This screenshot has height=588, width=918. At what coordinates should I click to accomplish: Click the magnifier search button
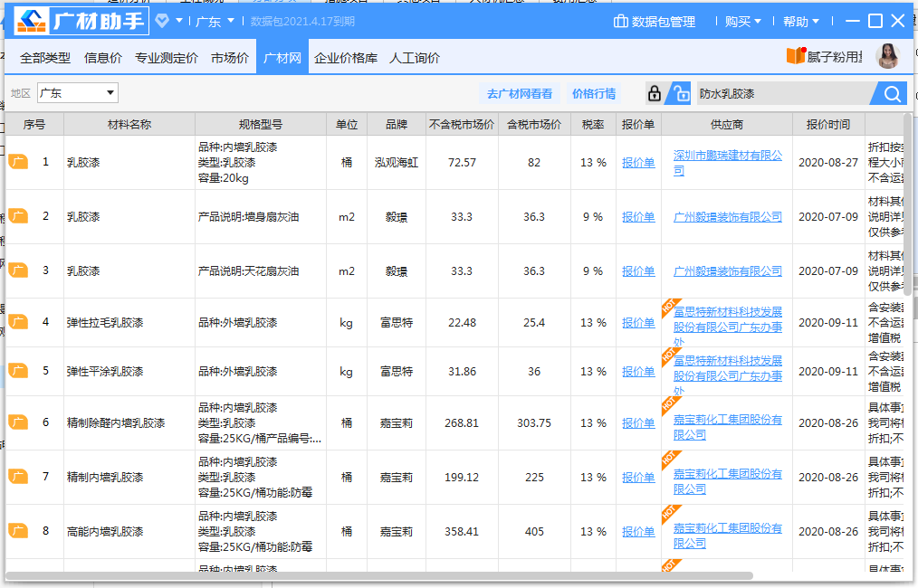(x=893, y=93)
